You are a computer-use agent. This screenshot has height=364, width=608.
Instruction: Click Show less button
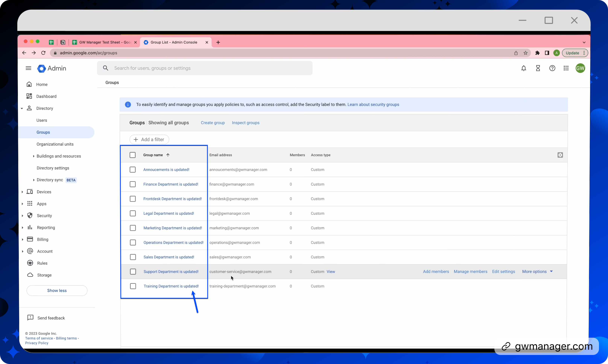[x=57, y=290]
